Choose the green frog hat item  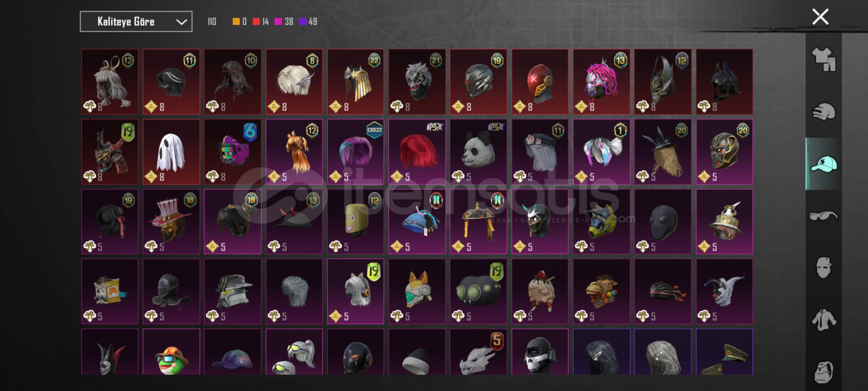(171, 352)
